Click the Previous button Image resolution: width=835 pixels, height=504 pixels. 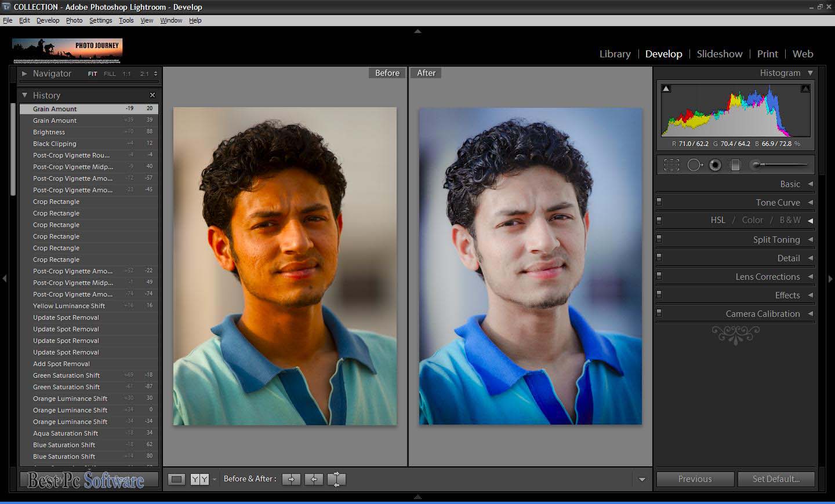point(695,479)
